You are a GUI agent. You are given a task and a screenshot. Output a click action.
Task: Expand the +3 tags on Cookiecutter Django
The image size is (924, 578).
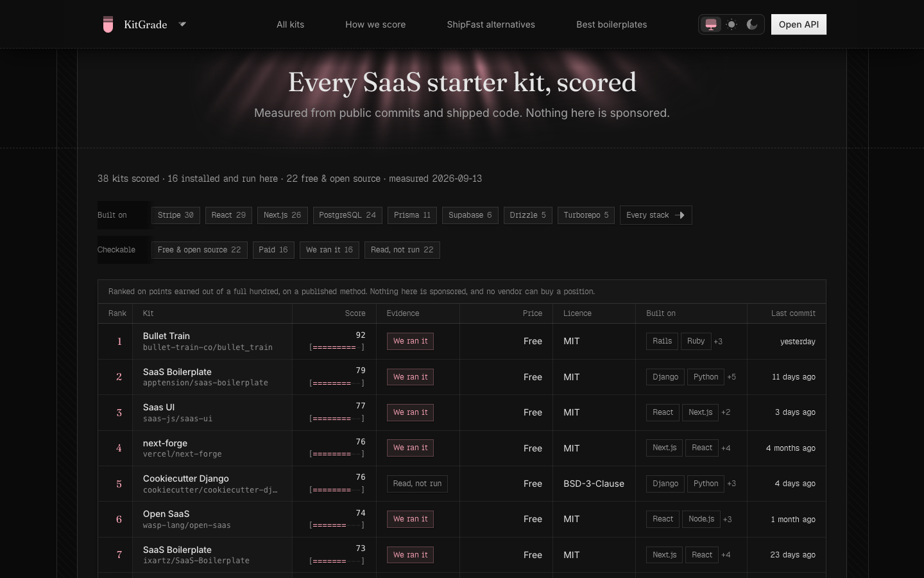pyautogui.click(x=732, y=484)
